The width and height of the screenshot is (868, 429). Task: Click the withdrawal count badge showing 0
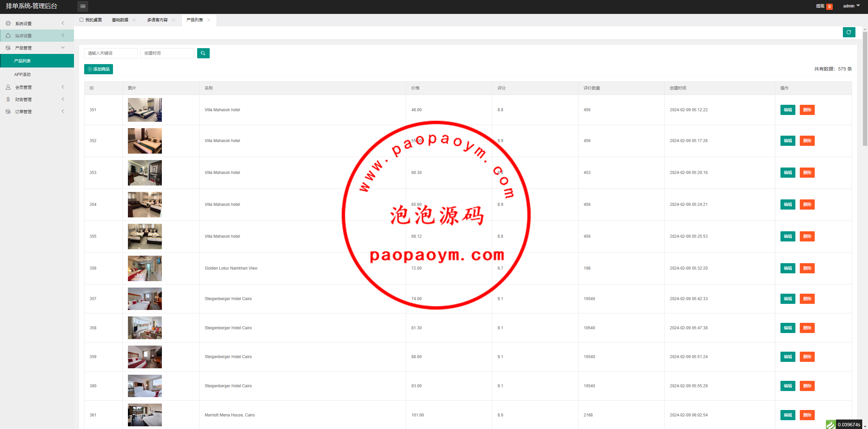(829, 6)
